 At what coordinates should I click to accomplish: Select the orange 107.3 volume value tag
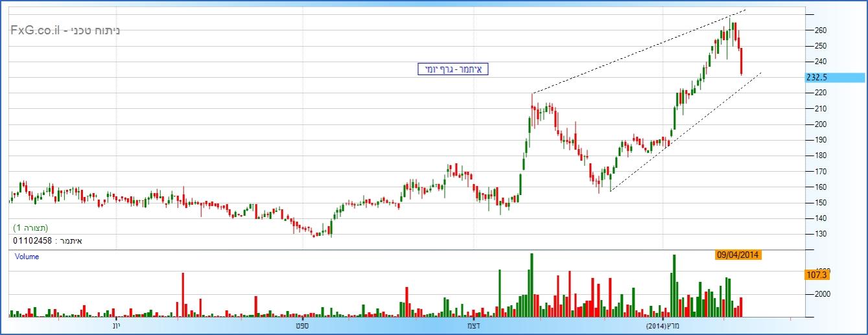(816, 275)
